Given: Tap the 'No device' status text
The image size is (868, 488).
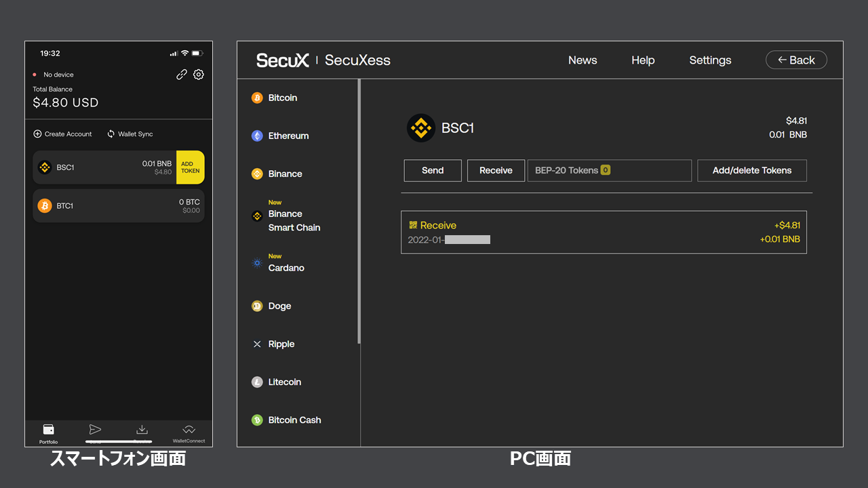Looking at the screenshot, I should pyautogui.click(x=59, y=75).
